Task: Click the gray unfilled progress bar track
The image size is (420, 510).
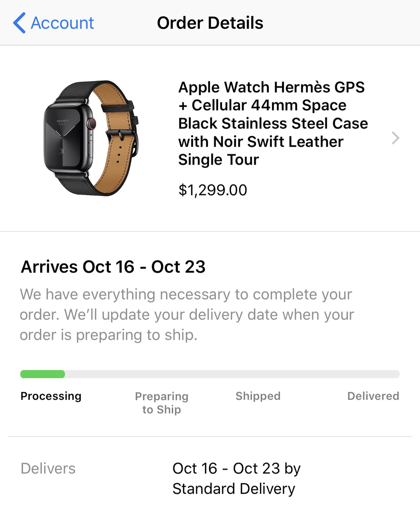Action: click(x=231, y=374)
